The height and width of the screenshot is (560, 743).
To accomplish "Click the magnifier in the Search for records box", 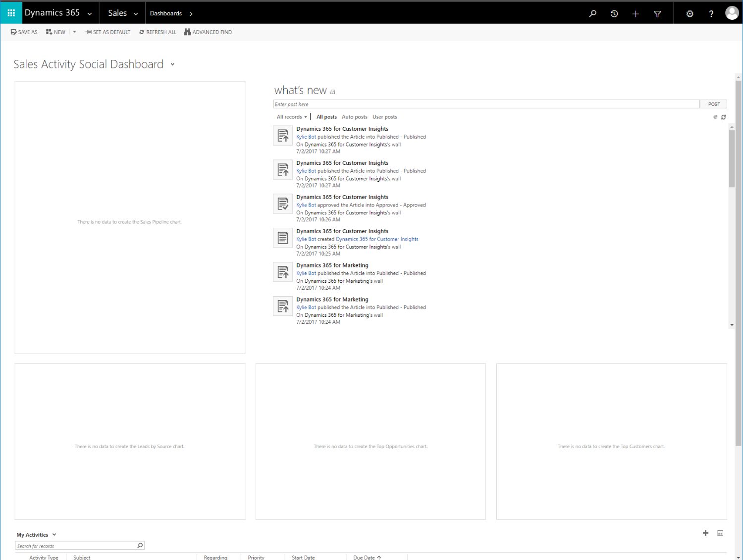I will point(140,546).
